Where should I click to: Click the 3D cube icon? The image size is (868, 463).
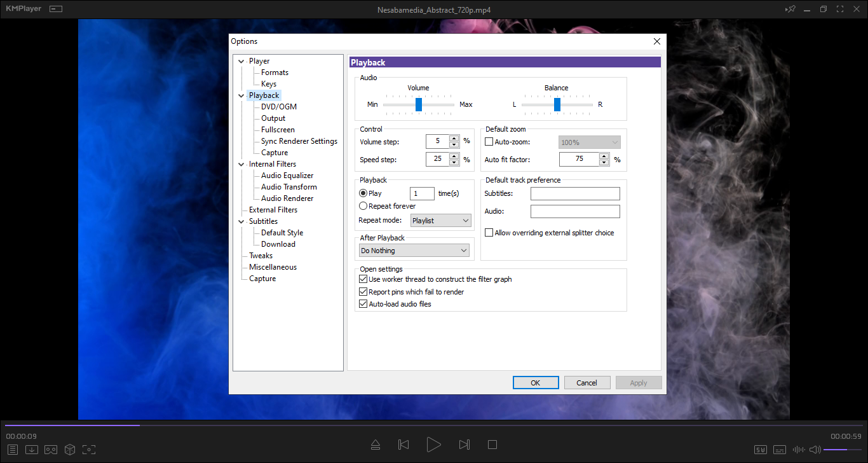click(70, 450)
